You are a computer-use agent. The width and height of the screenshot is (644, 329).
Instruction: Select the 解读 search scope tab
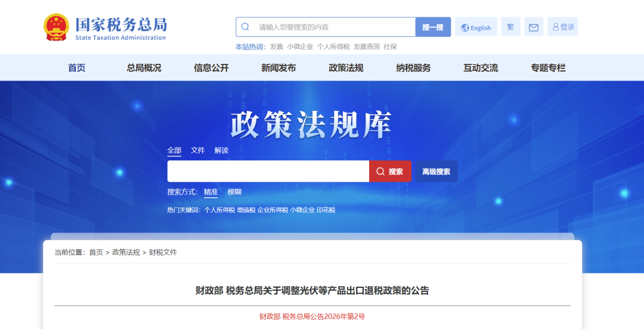[221, 150]
